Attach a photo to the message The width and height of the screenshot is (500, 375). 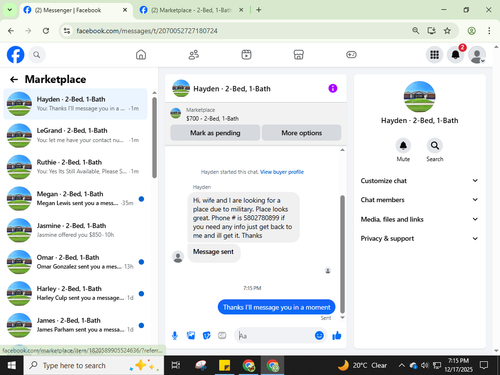pos(191,335)
